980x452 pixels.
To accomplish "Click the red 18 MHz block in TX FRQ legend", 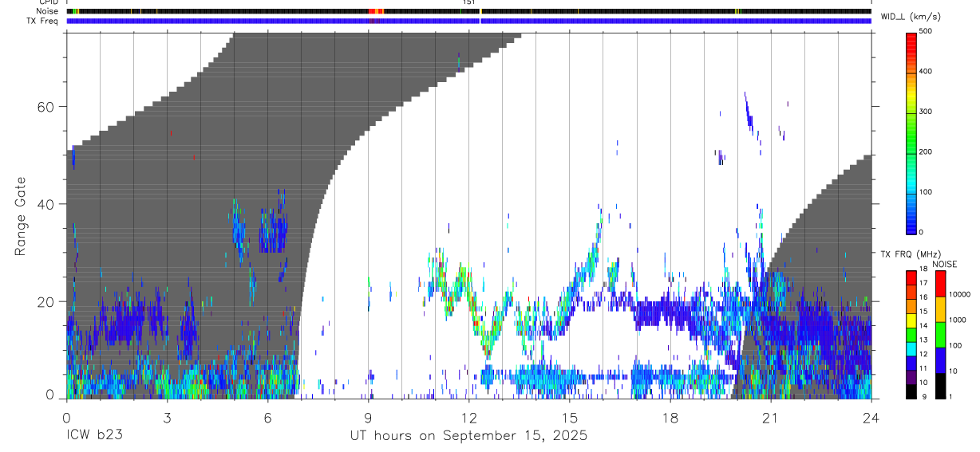I will tap(912, 277).
